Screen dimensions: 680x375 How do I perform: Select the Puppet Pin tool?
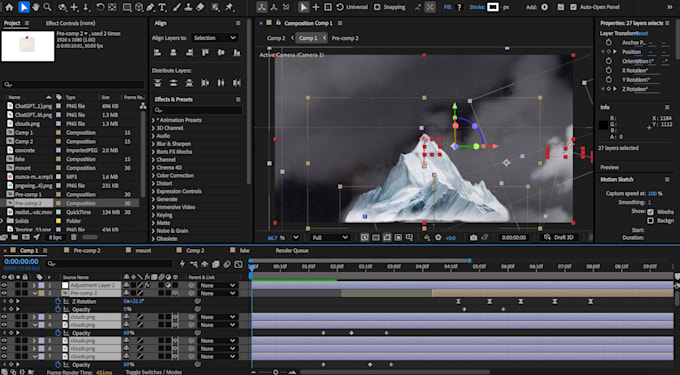229,7
